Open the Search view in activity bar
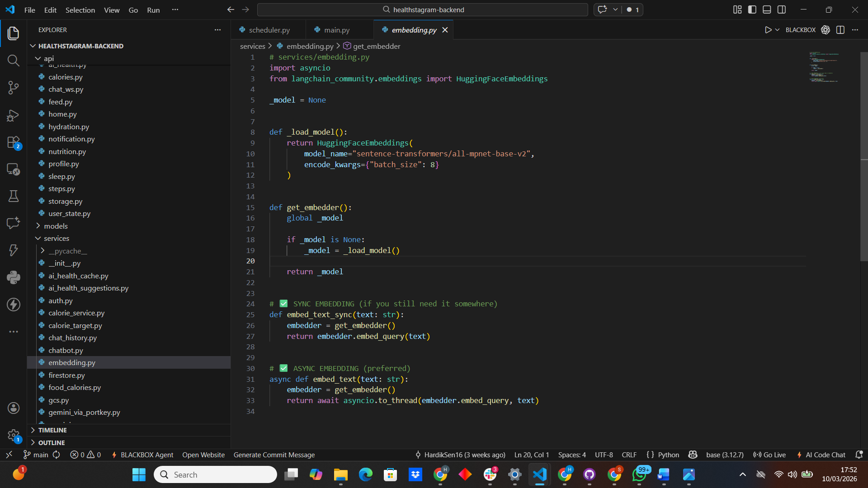 coord(13,61)
